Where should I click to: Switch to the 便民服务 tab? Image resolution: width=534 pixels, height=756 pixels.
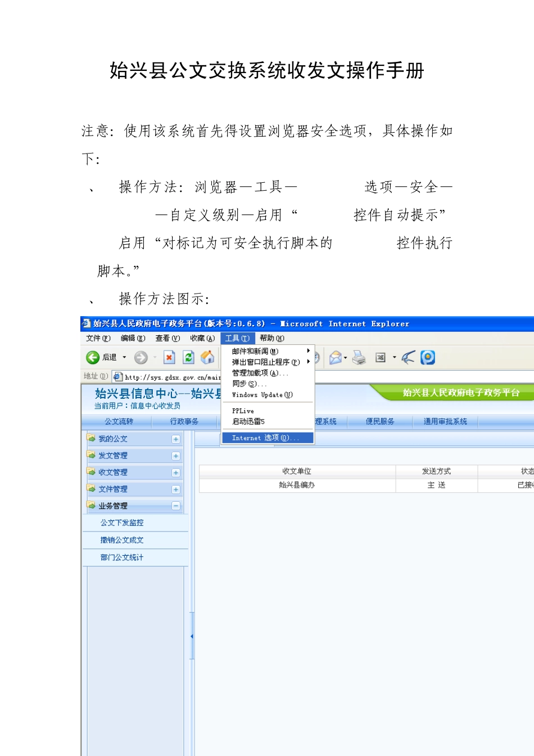(x=380, y=421)
